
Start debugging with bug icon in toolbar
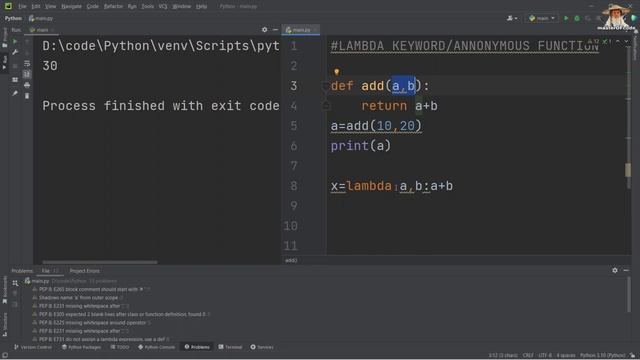coord(577,18)
